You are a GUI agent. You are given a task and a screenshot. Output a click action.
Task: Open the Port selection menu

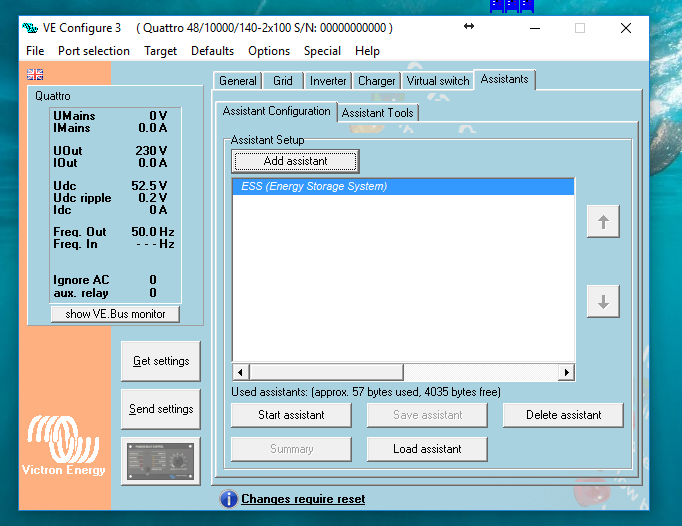click(x=94, y=51)
